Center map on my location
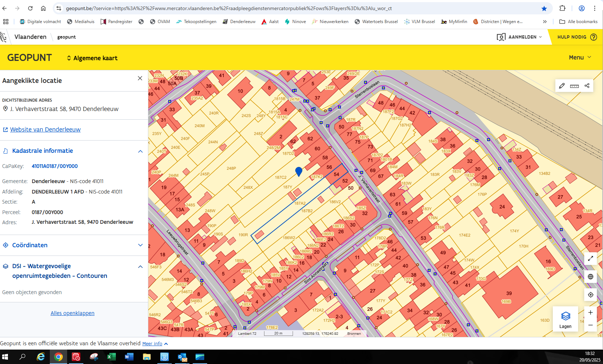The image size is (603, 364). coord(590,295)
